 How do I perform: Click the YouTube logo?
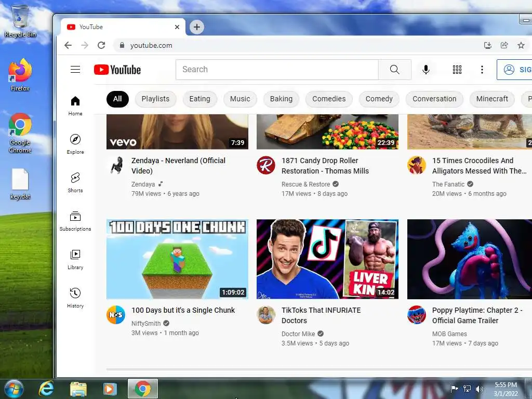(x=117, y=70)
